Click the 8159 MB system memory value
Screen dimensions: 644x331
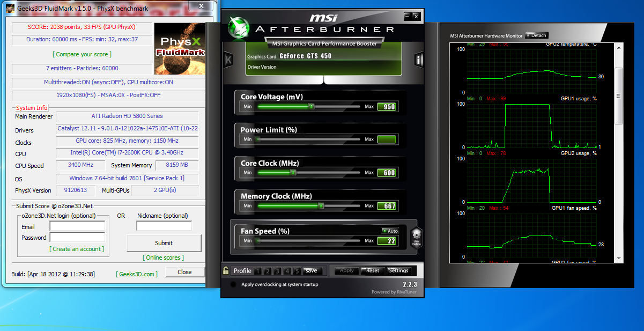tap(176, 165)
